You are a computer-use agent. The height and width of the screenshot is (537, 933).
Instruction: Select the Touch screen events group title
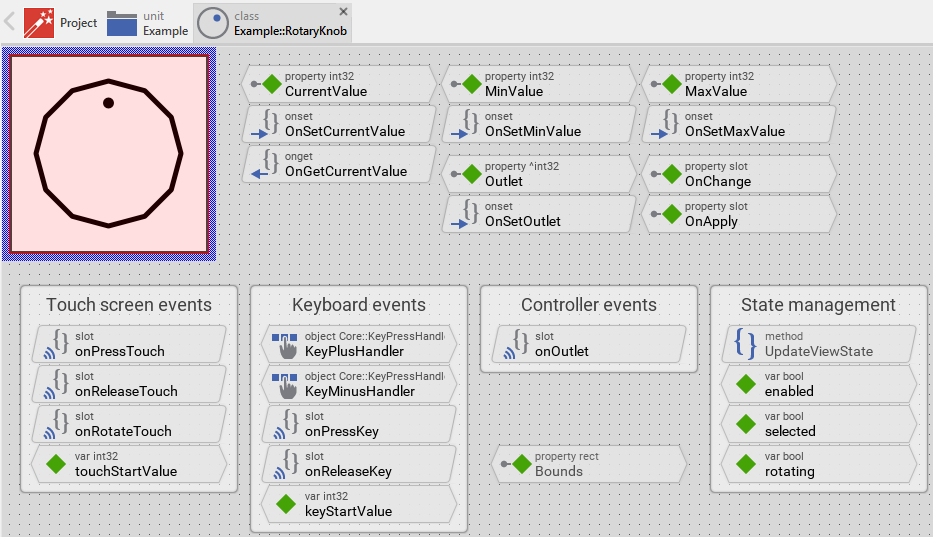129,305
